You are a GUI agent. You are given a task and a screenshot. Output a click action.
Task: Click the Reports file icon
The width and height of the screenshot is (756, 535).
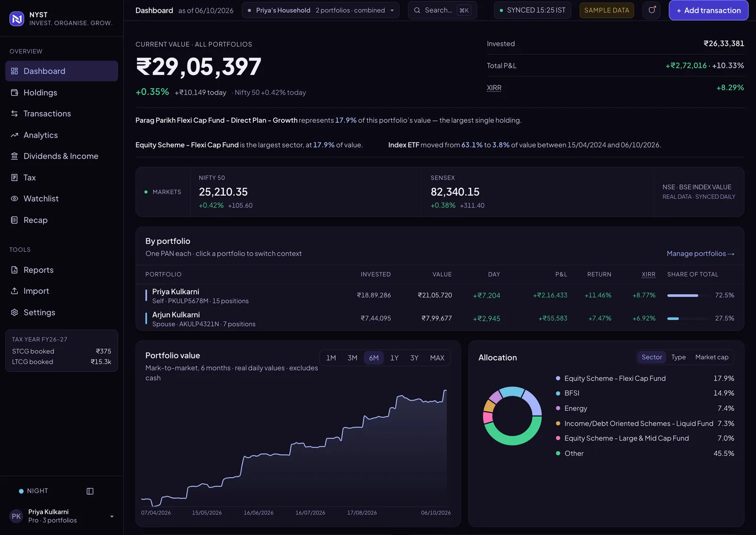[15, 270]
